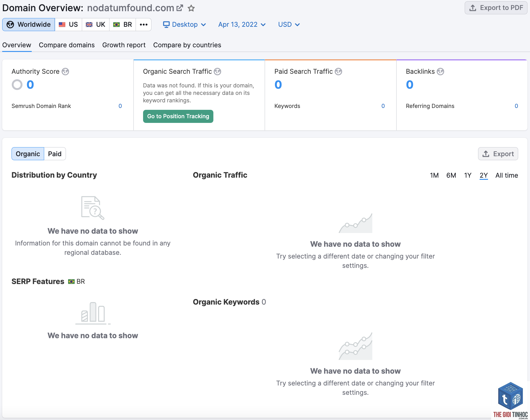The width and height of the screenshot is (530, 420).
Task: Set Organic Traffic range to 2Y
Action: 484,175
